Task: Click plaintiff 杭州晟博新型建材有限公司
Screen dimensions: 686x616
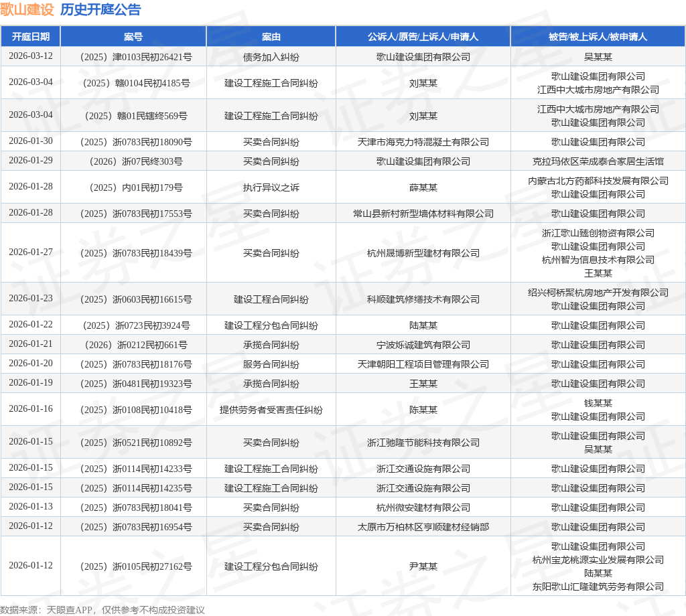Action: tap(423, 253)
